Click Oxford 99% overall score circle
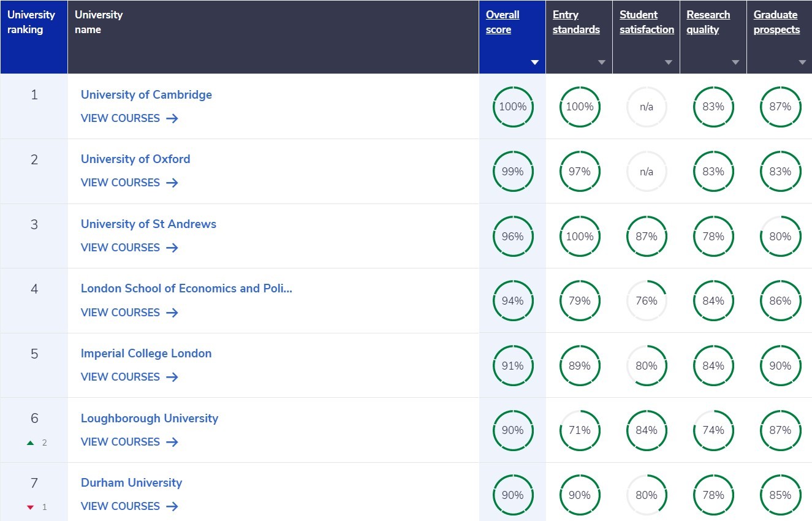 [x=513, y=172]
